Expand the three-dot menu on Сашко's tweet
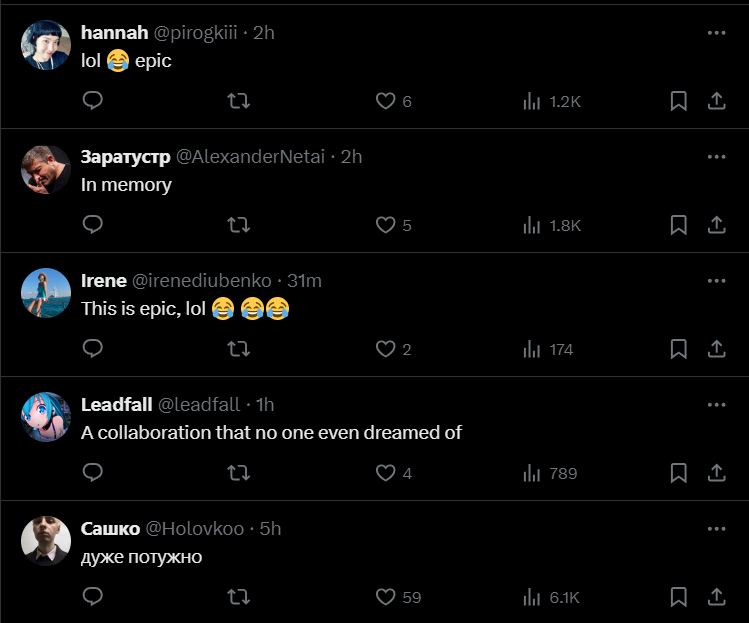The width and height of the screenshot is (749, 623). pyautogui.click(x=716, y=528)
